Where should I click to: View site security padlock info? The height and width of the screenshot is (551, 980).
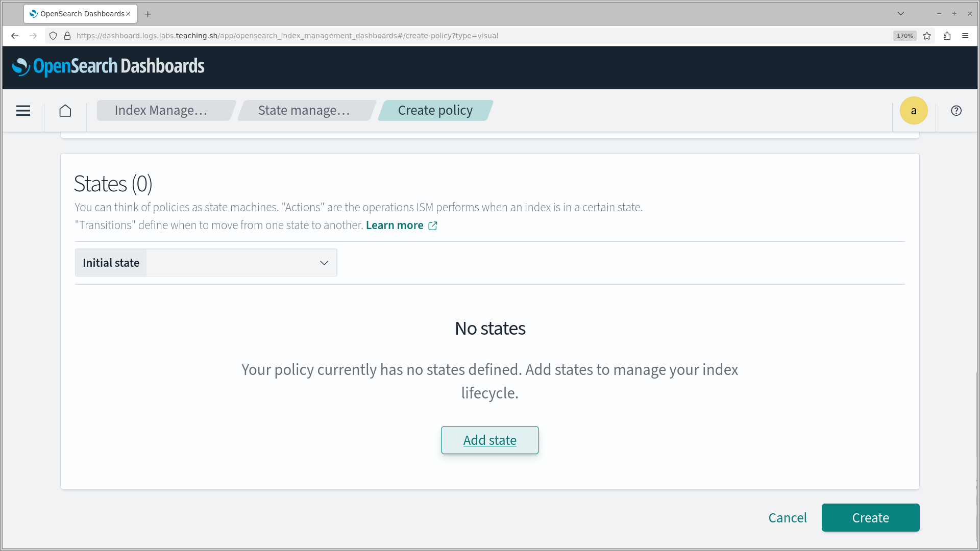(x=67, y=36)
